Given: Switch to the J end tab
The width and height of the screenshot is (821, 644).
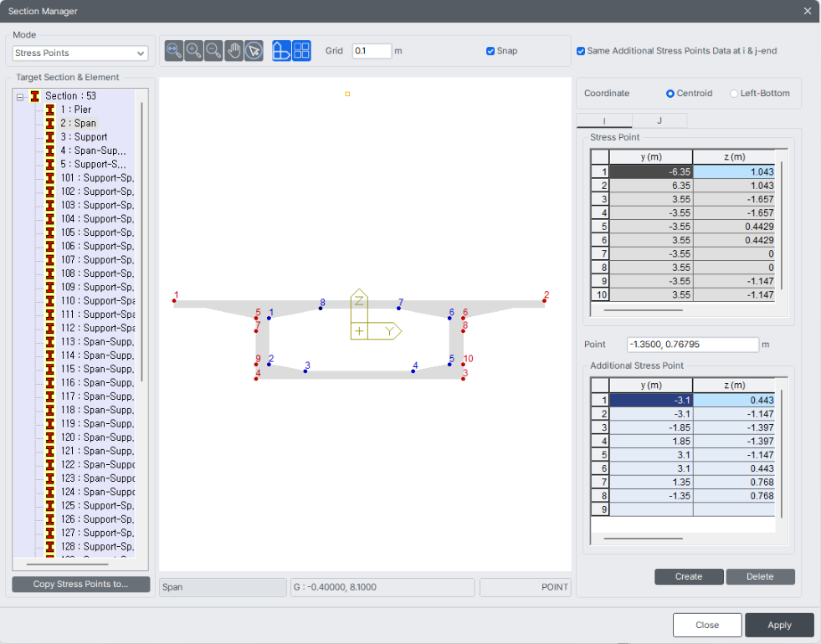Looking at the screenshot, I should 659,120.
